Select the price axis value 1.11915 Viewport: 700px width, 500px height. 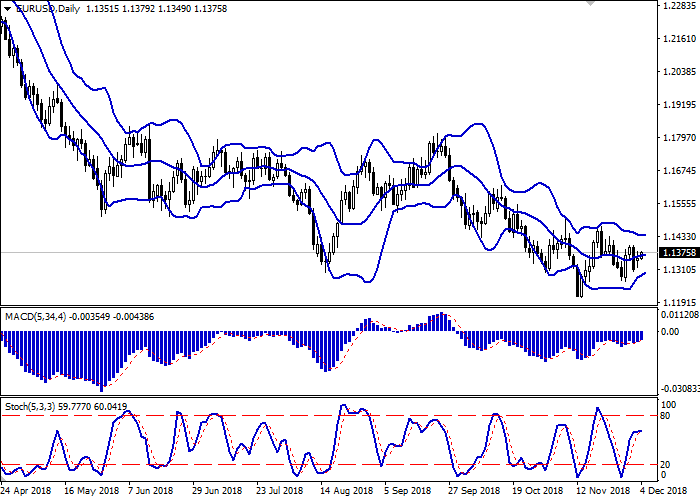coord(680,302)
